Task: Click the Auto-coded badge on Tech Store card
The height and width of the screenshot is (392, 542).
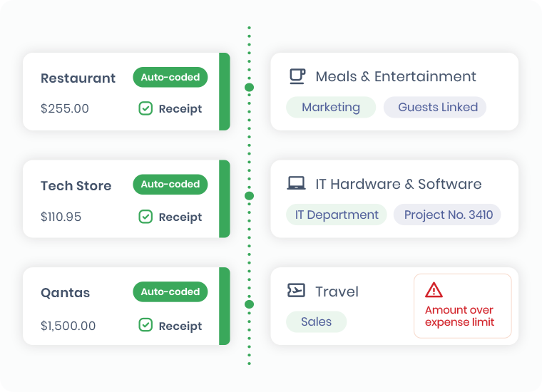Action: coord(170,184)
